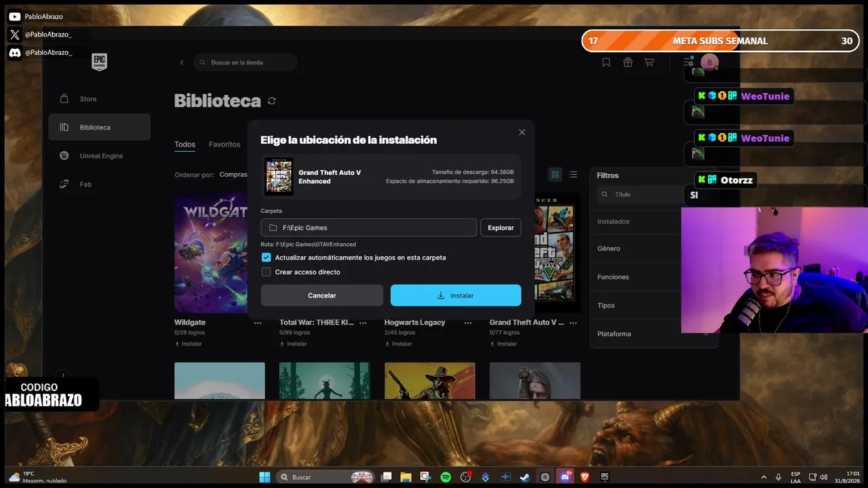Select Biblioteca in the sidebar

[x=99, y=127]
